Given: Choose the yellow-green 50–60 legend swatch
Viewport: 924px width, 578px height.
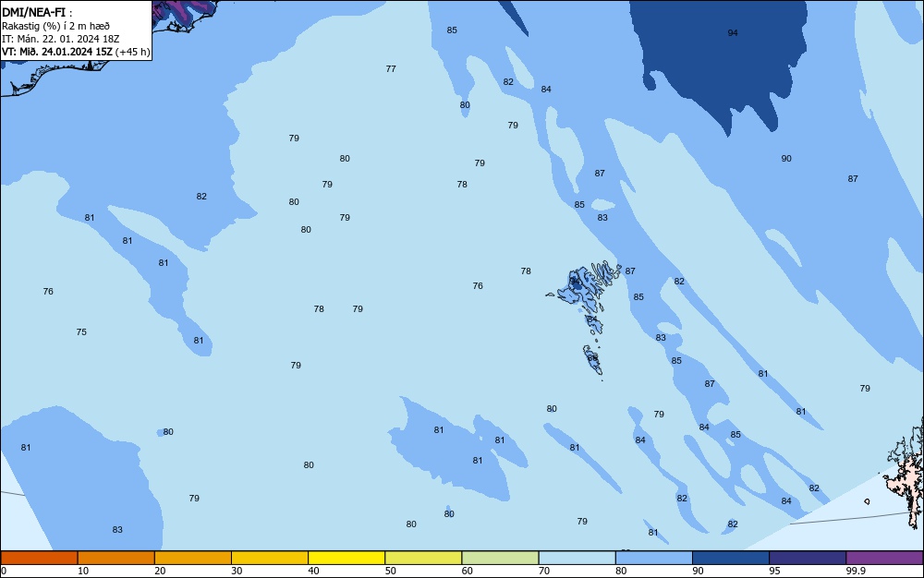Looking at the screenshot, I should tap(423, 558).
